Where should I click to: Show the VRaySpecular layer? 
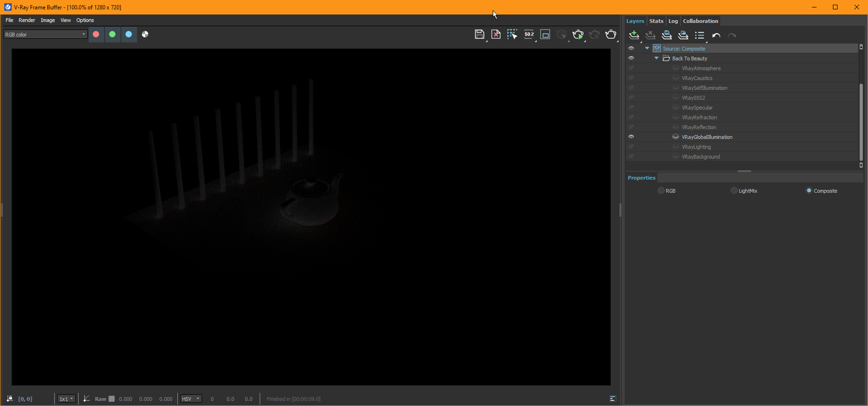(631, 107)
